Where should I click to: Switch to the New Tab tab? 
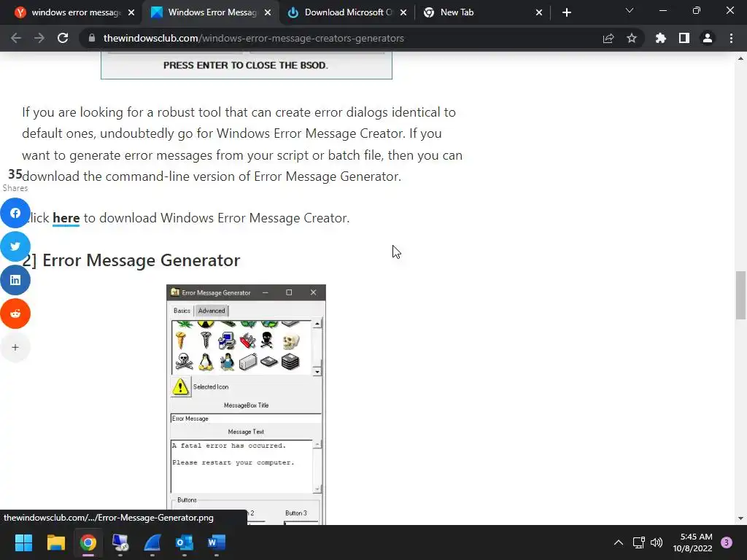coord(482,12)
